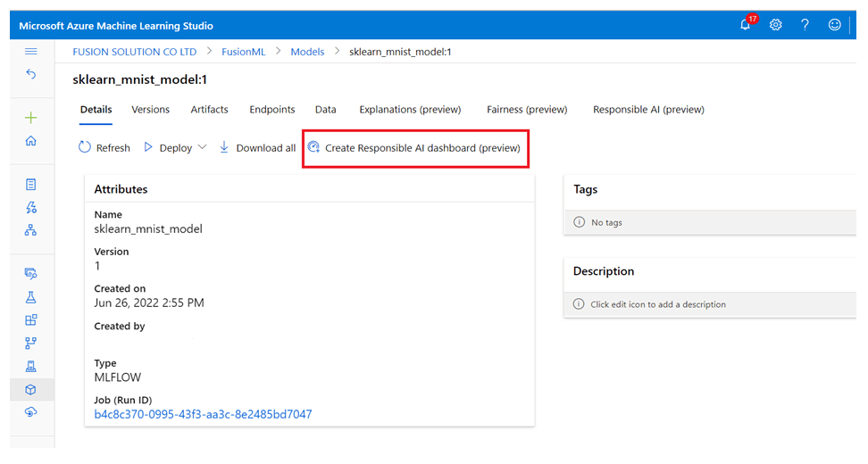Click the page title sklearn_mnist_model:1
Image resolution: width=868 pixels, height=464 pixels.
point(140,79)
